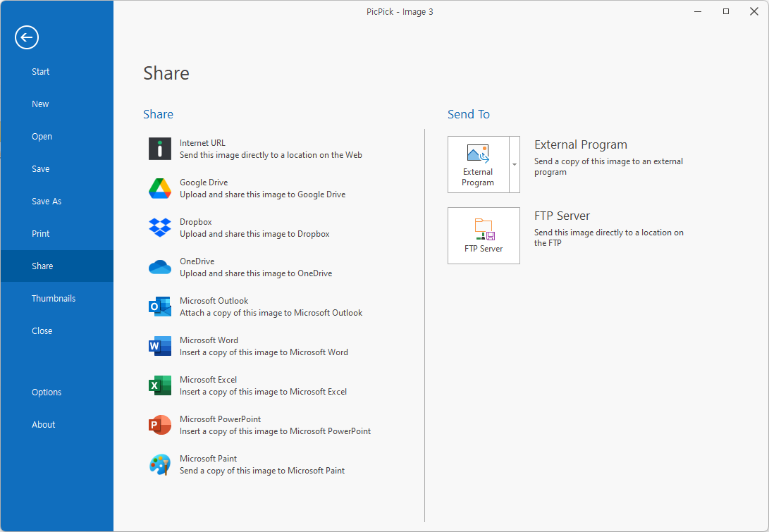This screenshot has height=532, width=769.
Task: Expand the External Program dropdown arrow
Action: point(515,164)
